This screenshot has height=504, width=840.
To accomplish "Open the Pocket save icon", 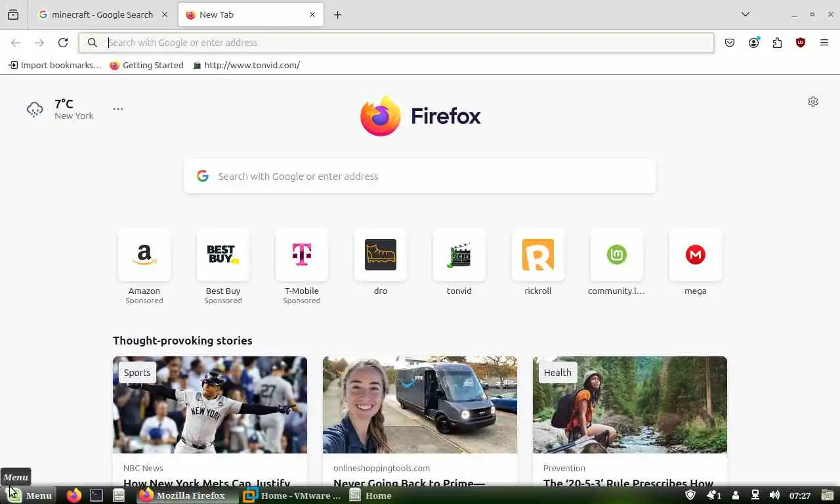I will pyautogui.click(x=730, y=43).
